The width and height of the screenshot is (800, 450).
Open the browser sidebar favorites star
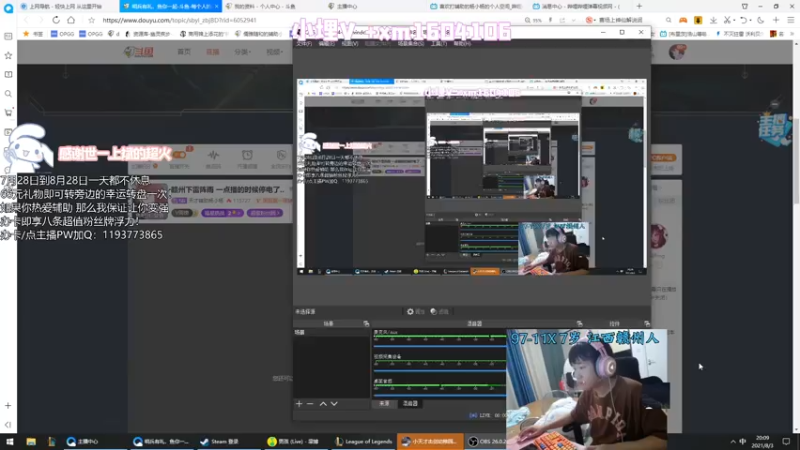point(8,55)
